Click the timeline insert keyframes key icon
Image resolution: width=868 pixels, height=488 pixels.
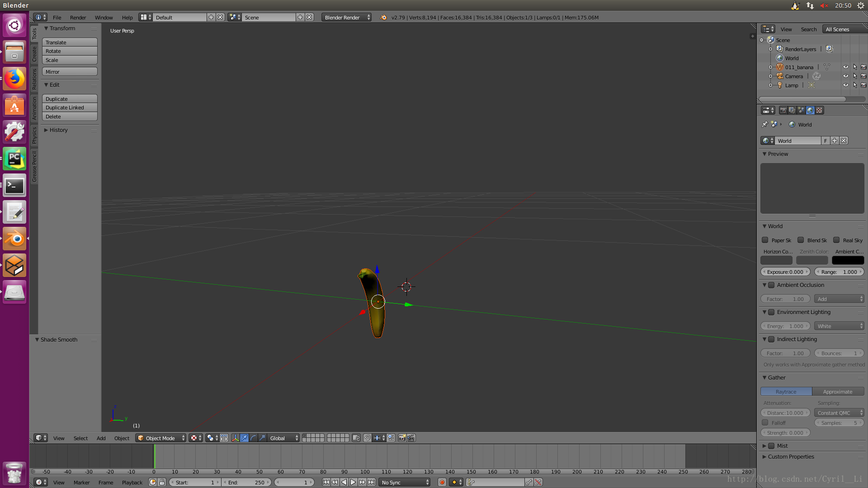pos(529,482)
